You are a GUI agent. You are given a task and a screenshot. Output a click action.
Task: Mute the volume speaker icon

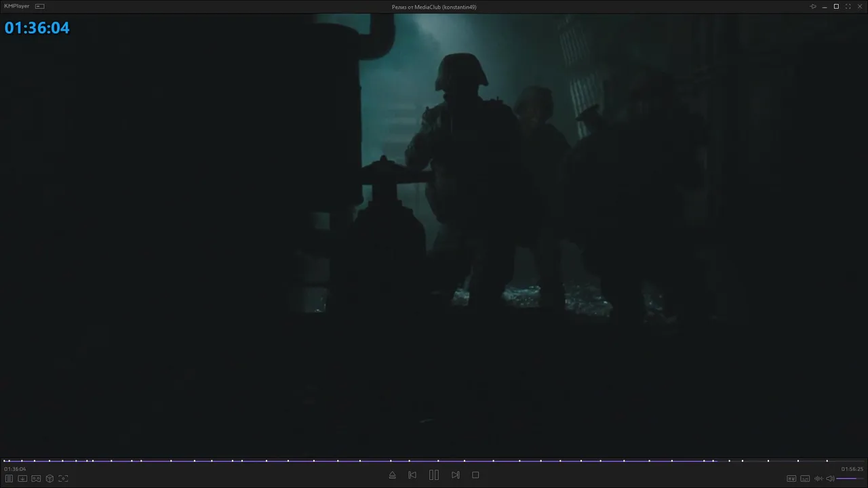[830, 479]
